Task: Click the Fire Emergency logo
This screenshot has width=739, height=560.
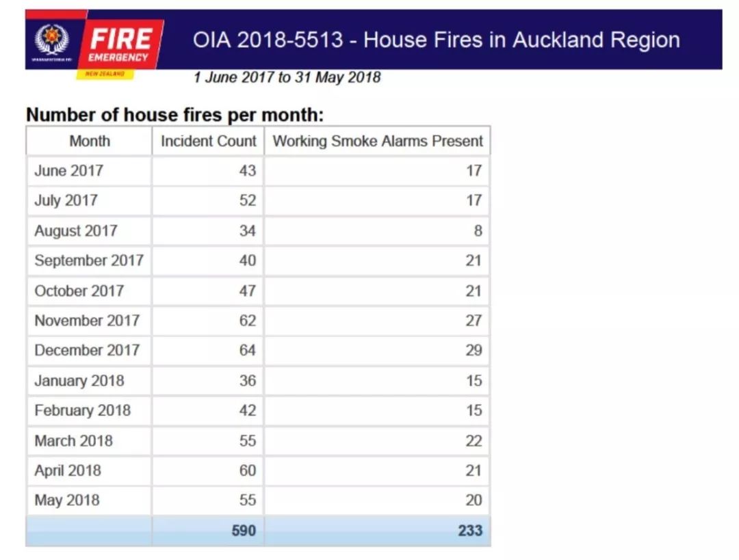Action: (122, 42)
